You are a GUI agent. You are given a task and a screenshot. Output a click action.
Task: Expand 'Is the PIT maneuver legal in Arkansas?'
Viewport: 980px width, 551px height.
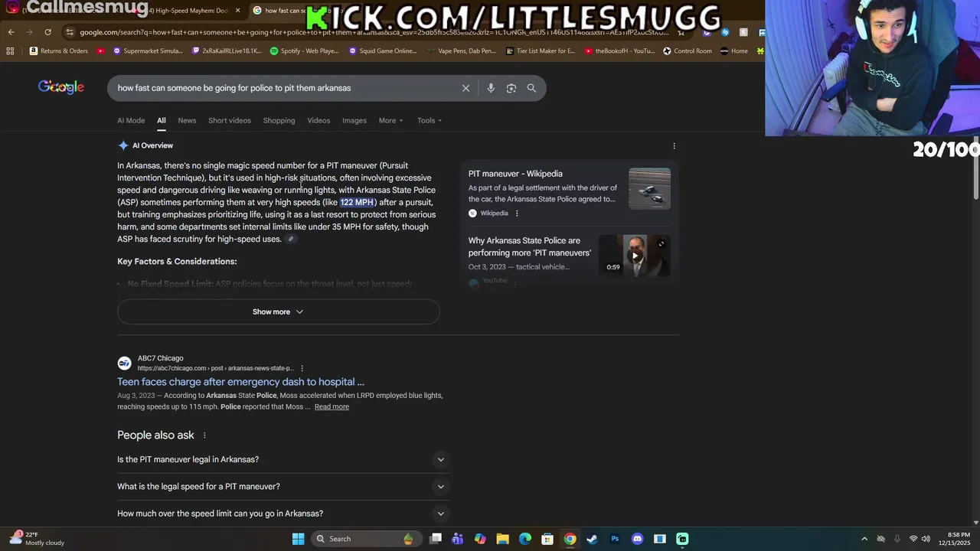click(282, 459)
